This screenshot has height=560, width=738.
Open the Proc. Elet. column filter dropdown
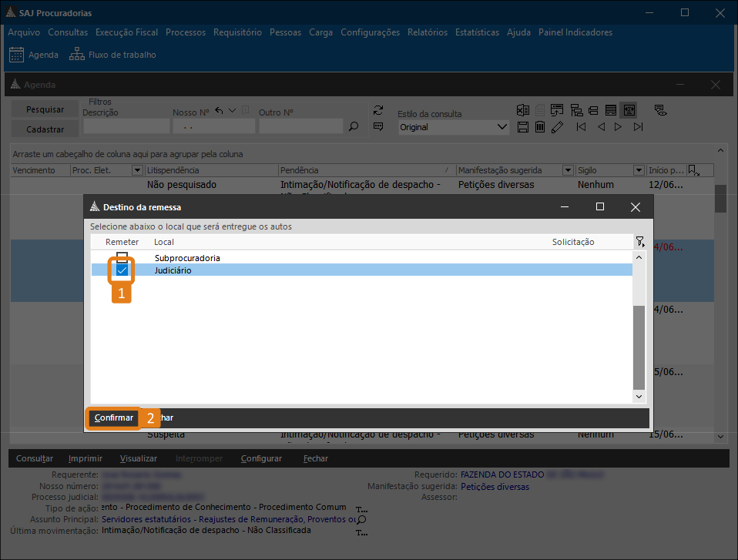137,170
